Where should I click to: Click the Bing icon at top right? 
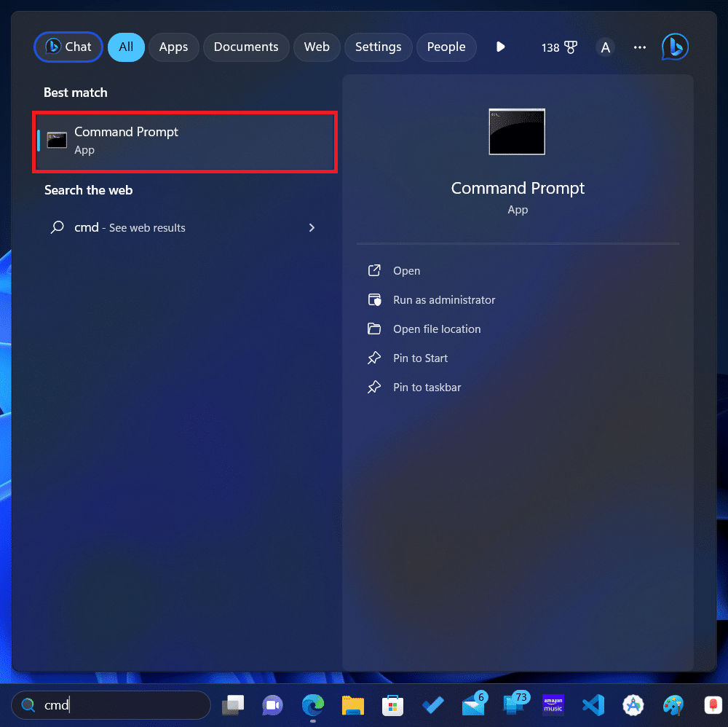(x=674, y=47)
